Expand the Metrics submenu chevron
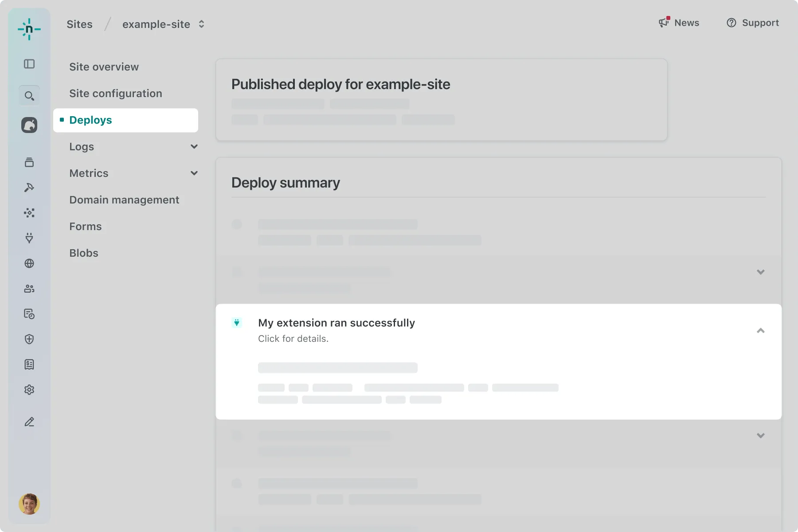The height and width of the screenshot is (532, 798). (x=194, y=173)
